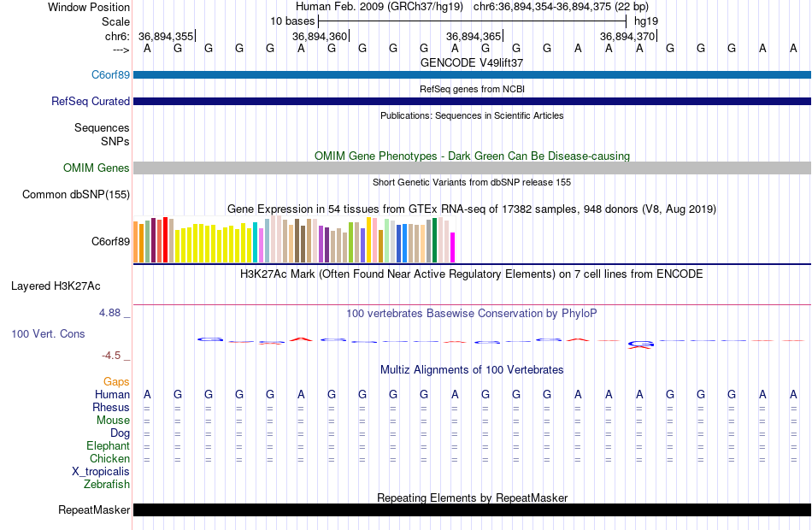This screenshot has width=812, height=530.
Task: Click the GTEx C6orf89 expression bar chart
Action: [294, 239]
